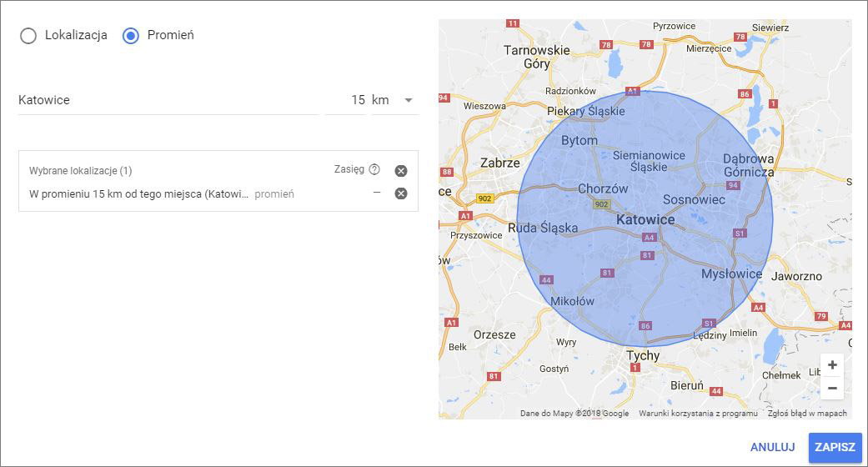The image size is (868, 467).
Task: Click Orzesze label on the map
Action: coord(494,334)
